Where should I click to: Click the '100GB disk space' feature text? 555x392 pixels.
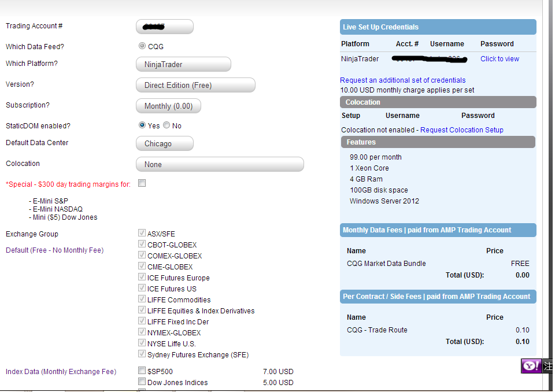pos(379,190)
